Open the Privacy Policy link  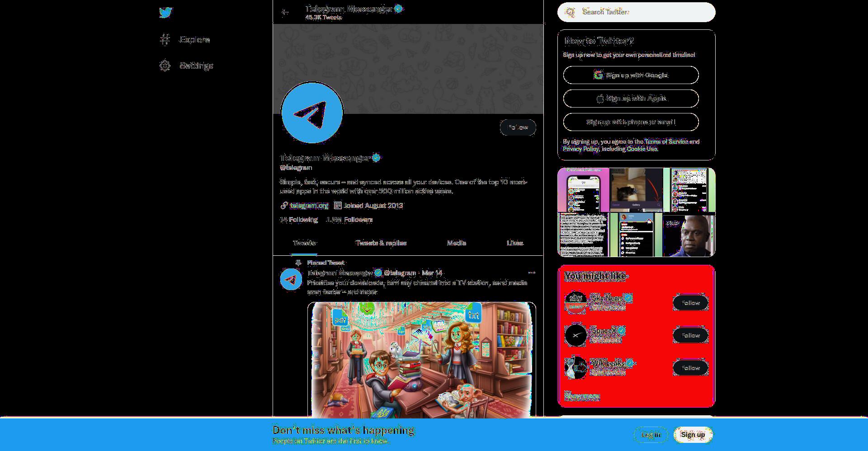[580, 149]
